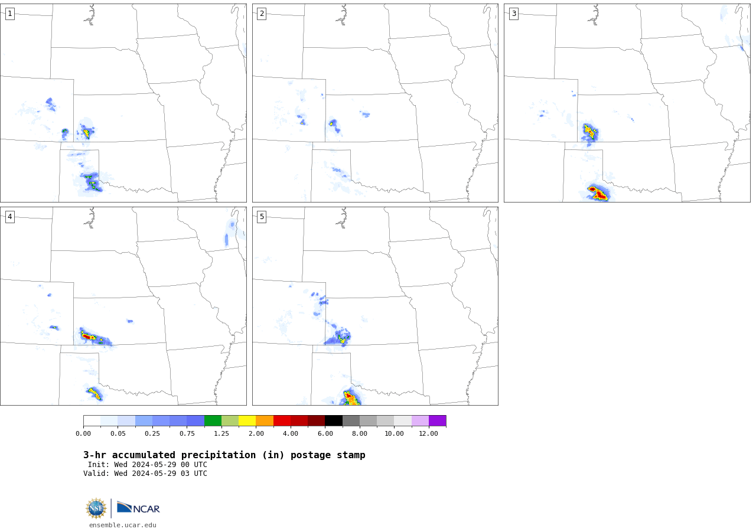756x532 pixels.
Task: Click the 3-hr accumulated precipitation title
Action: point(224,455)
